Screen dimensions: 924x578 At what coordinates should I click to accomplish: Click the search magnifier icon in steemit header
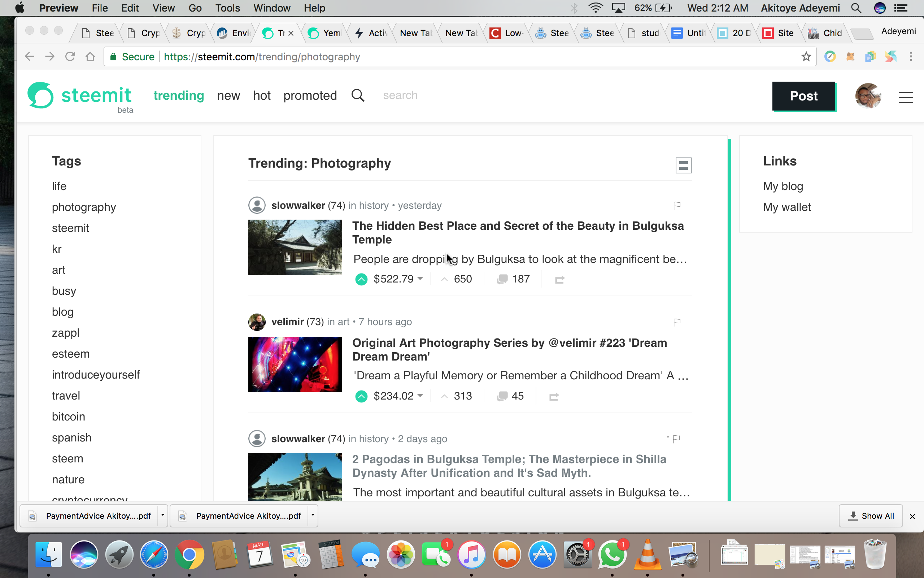click(x=358, y=95)
